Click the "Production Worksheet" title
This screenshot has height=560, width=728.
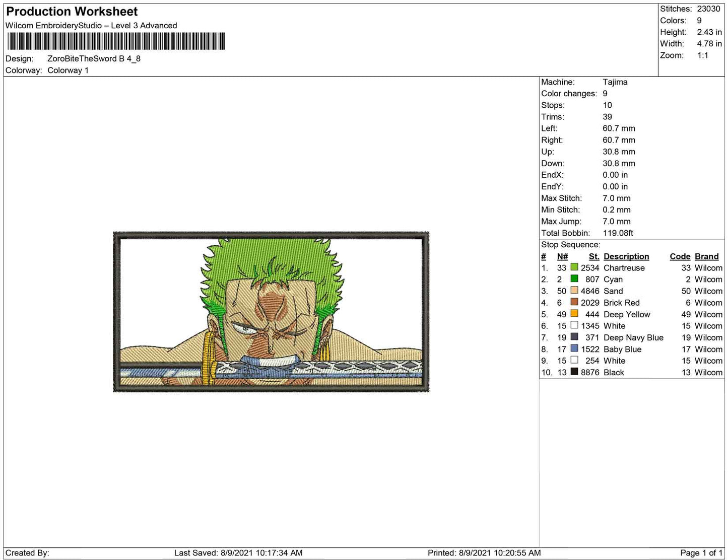pos(72,12)
